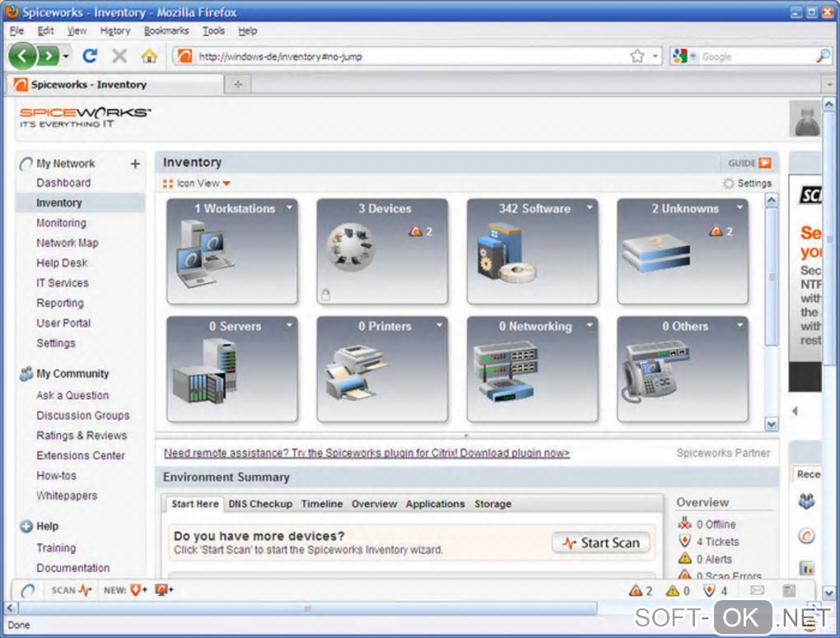Switch to the Timeline tab
Screen dimensions: 840x638
click(x=321, y=504)
